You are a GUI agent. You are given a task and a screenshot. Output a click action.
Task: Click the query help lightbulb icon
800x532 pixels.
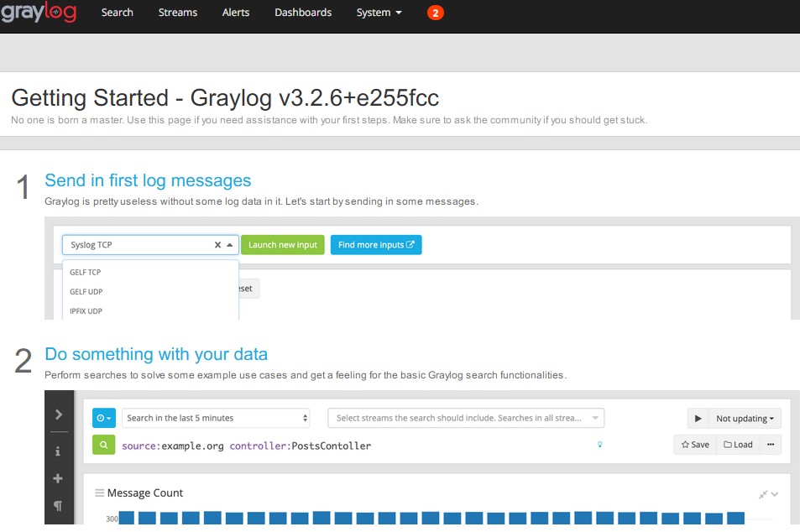pos(600,445)
